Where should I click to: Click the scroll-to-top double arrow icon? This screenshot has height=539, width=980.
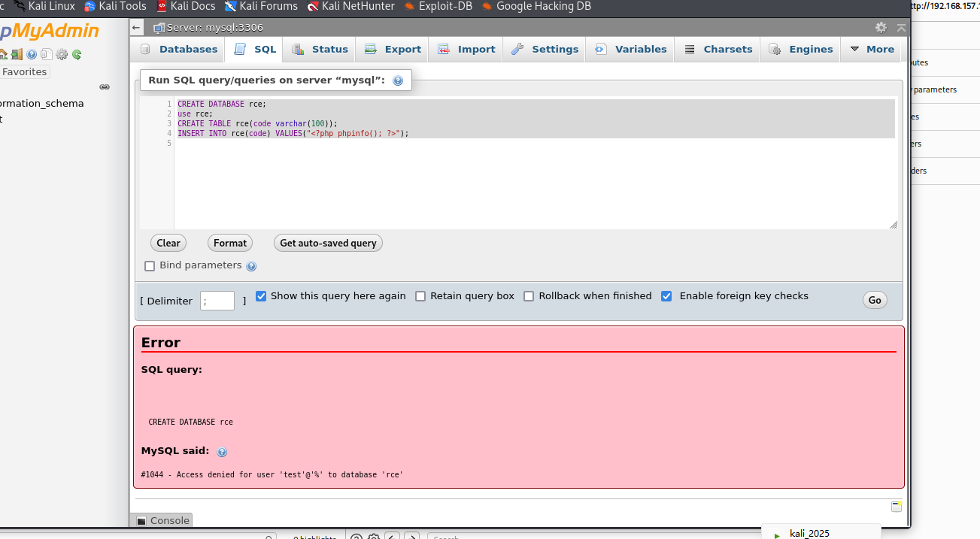[x=901, y=28]
